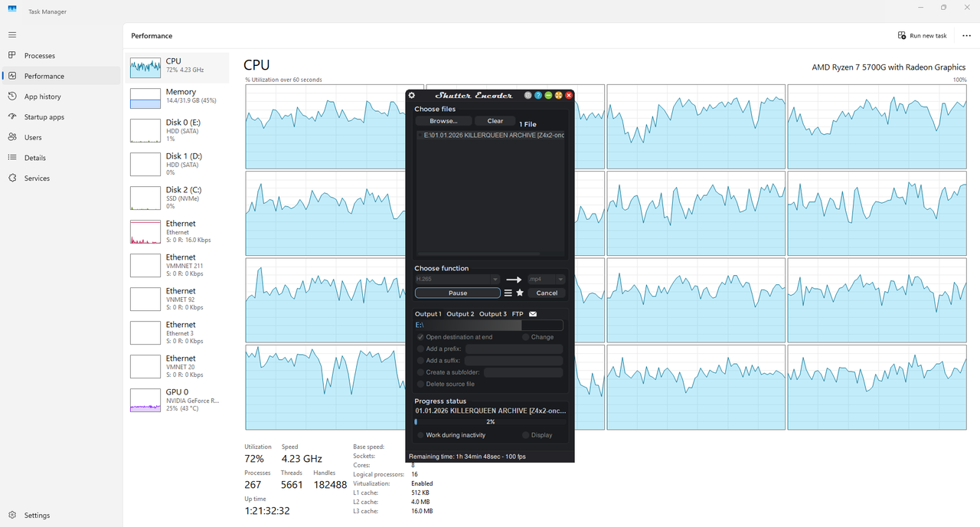Enable Create a subfolder checkbox
Screen dimensions: 980x527
420,372
